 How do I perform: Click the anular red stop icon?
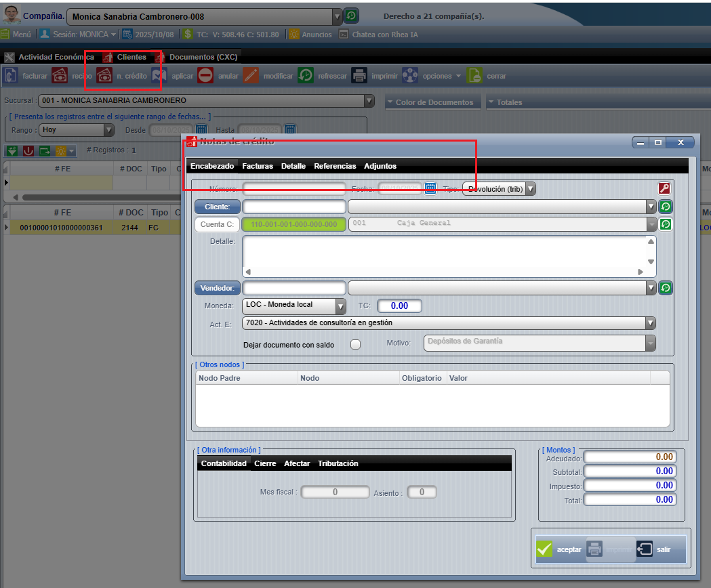coord(205,76)
